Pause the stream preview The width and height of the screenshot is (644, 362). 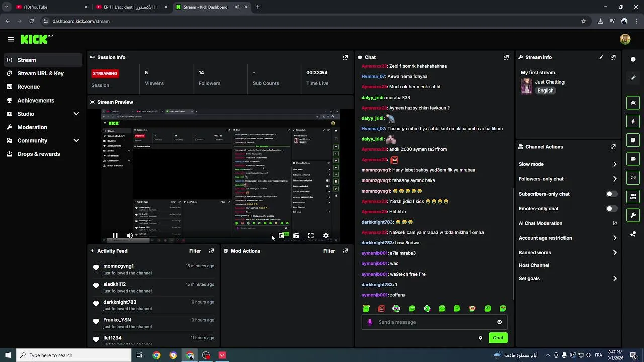pyautogui.click(x=115, y=235)
